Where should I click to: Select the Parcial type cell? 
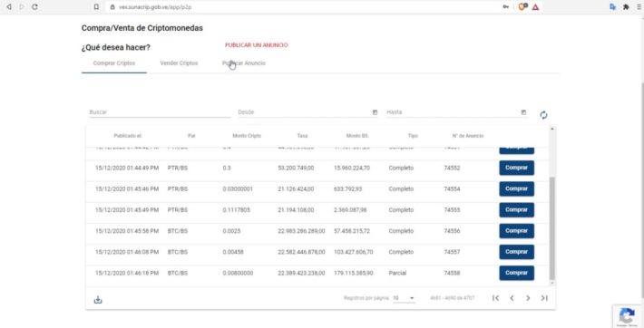pyautogui.click(x=397, y=273)
